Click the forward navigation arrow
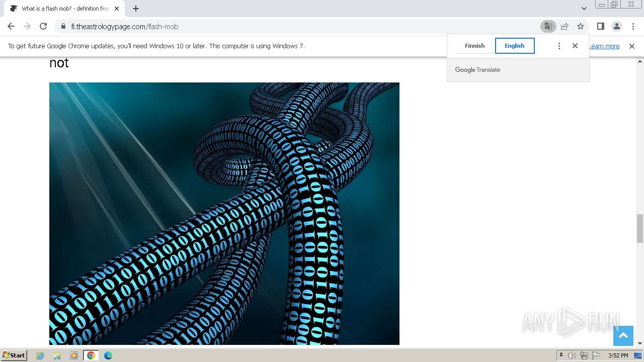 click(x=27, y=26)
